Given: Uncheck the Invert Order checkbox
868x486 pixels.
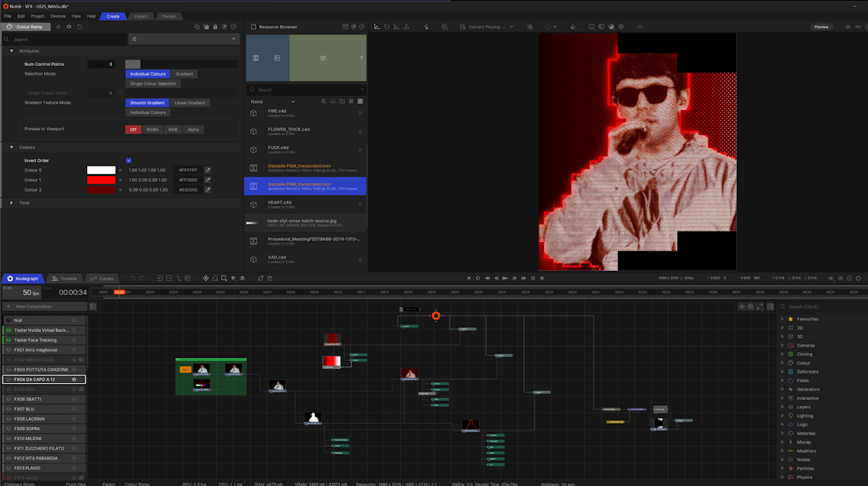Looking at the screenshot, I should point(129,161).
